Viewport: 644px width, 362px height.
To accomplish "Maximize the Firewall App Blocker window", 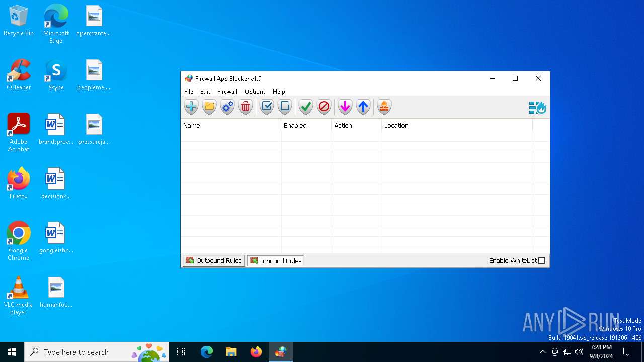I will point(515,78).
